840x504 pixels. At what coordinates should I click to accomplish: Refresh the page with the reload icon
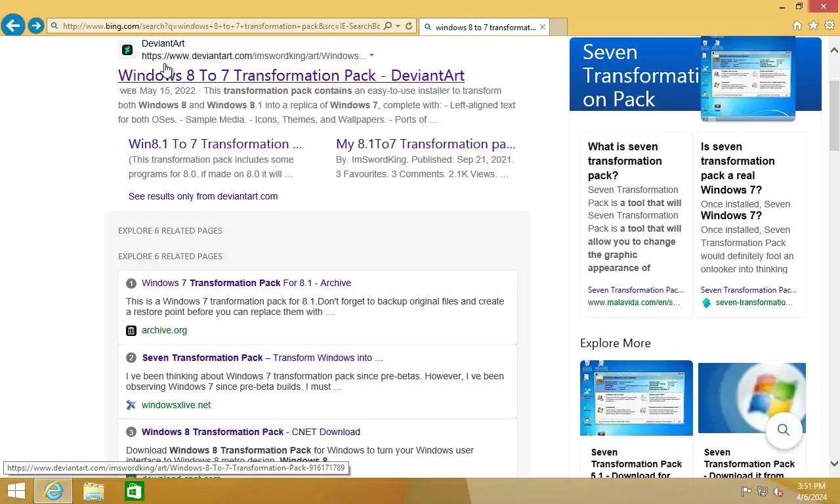[409, 26]
